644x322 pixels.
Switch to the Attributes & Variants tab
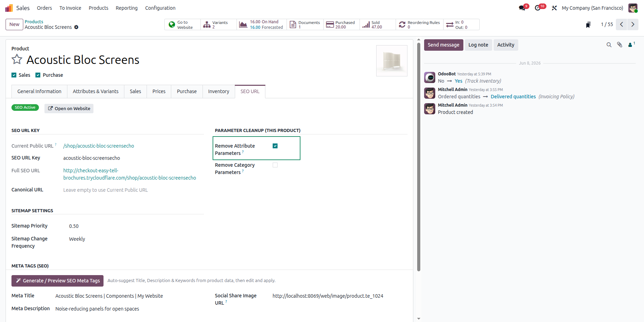point(96,91)
